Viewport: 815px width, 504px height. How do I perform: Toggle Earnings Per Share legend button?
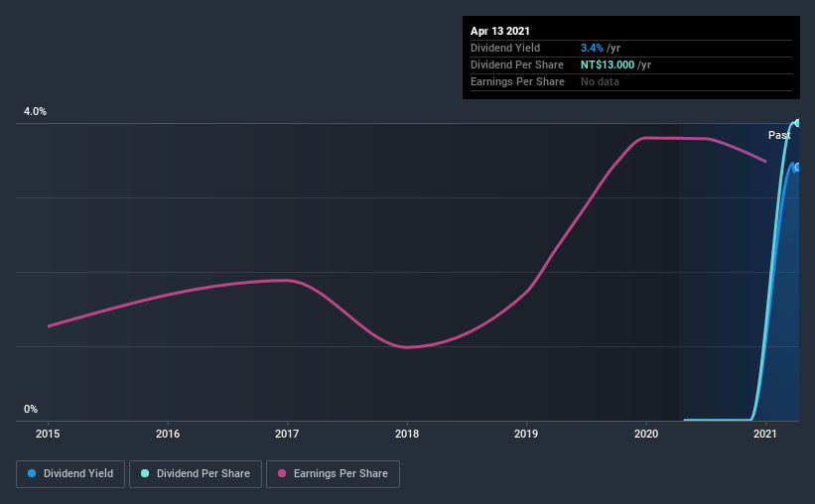pyautogui.click(x=333, y=474)
